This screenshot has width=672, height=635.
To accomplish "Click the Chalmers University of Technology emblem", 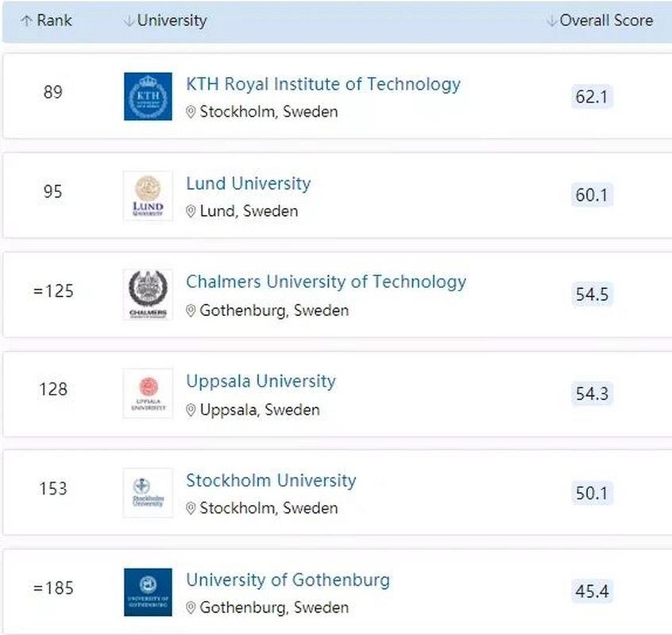I will [x=148, y=294].
